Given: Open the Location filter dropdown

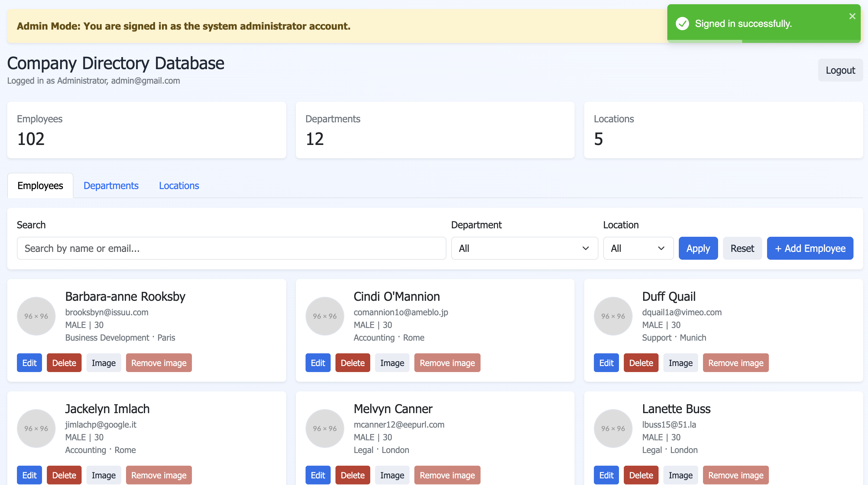Looking at the screenshot, I should pos(638,248).
